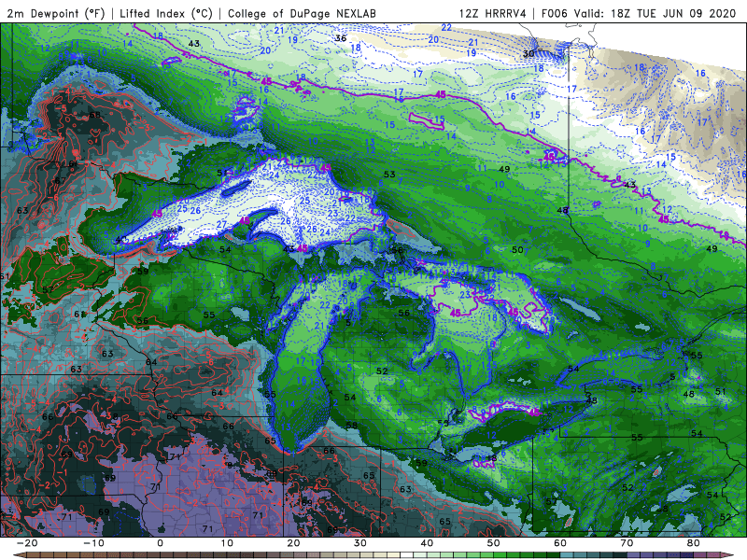
Task: Click the left arrow end of the color bar
Action: [18, 555]
